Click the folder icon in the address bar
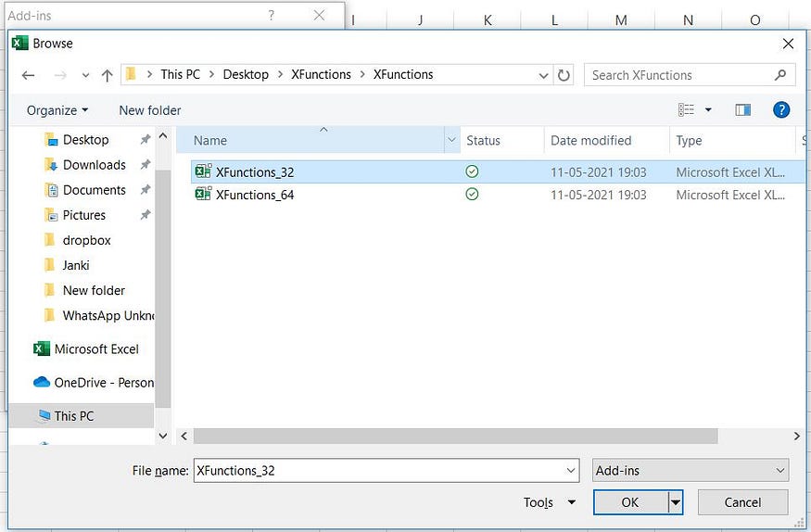Image resolution: width=811 pixels, height=532 pixels. coord(132,74)
